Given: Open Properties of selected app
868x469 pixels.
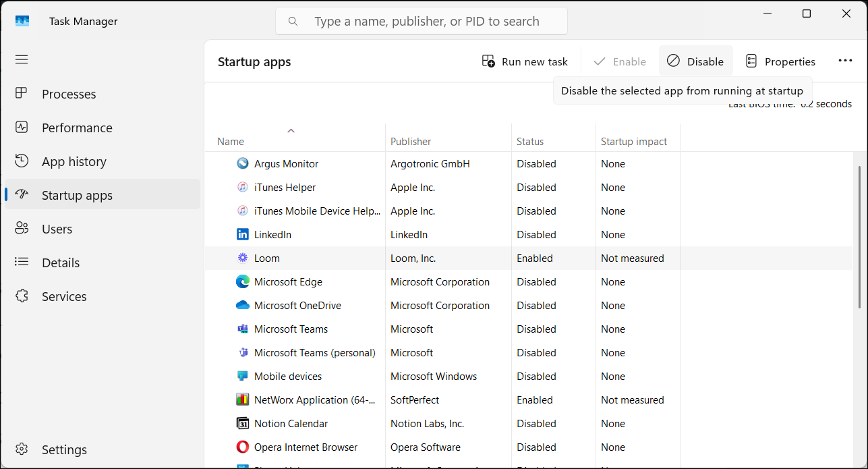Looking at the screenshot, I should [x=780, y=61].
